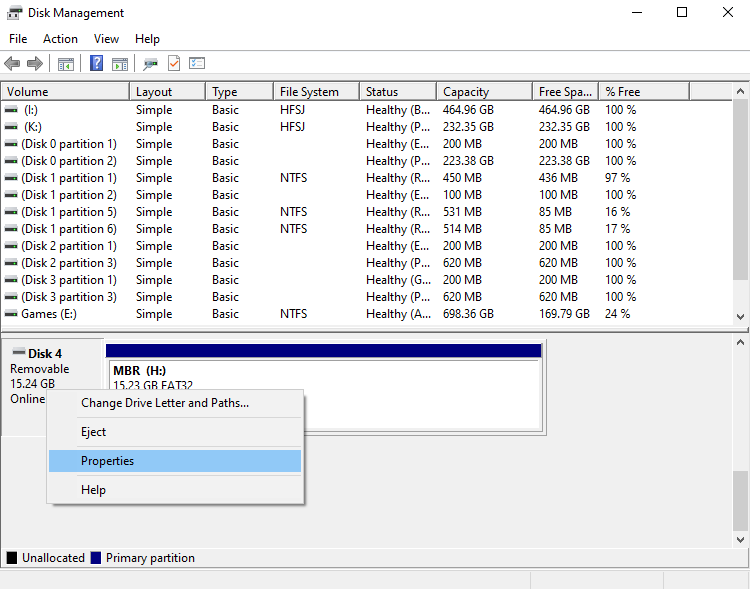Click the checkmark Properties toolbar icon

[x=174, y=64]
